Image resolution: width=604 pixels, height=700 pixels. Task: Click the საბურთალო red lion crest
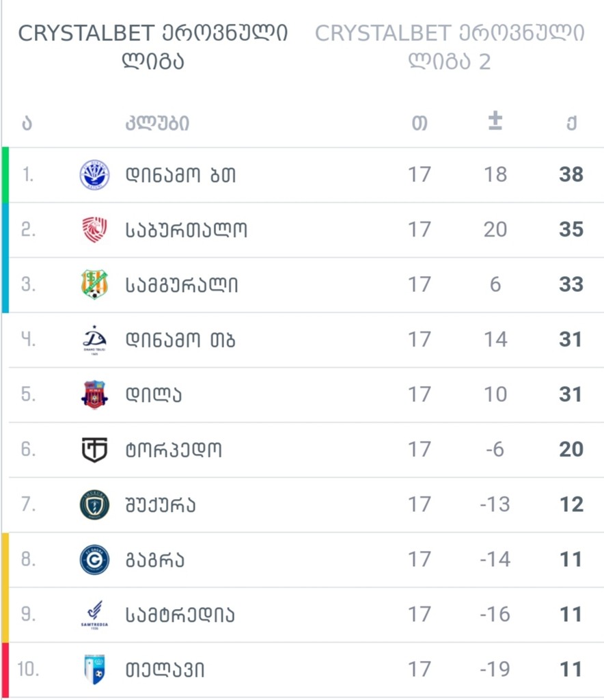pos(94,230)
